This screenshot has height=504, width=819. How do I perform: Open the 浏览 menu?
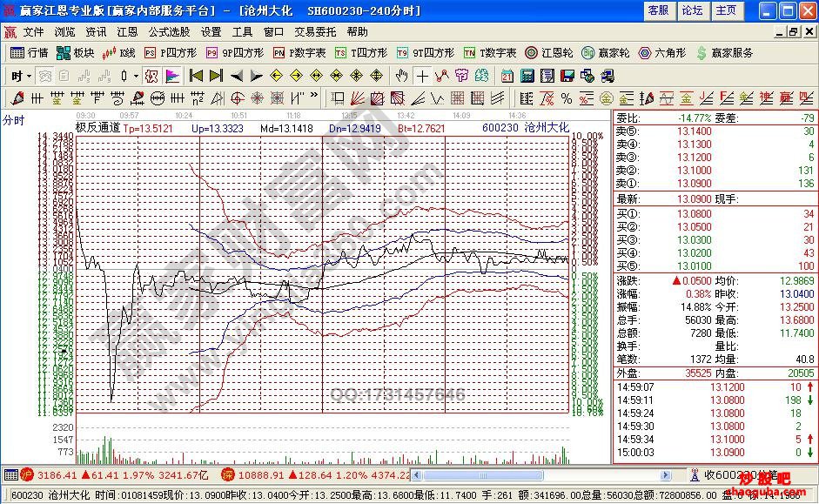pos(64,32)
